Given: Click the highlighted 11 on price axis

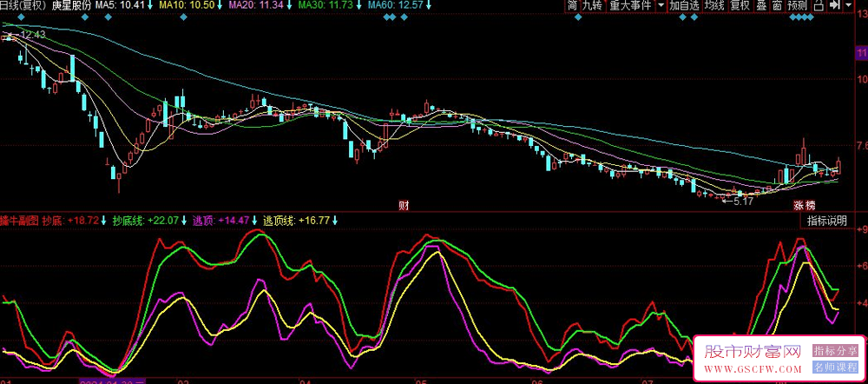Looking at the screenshot, I should pyautogui.click(x=861, y=53).
